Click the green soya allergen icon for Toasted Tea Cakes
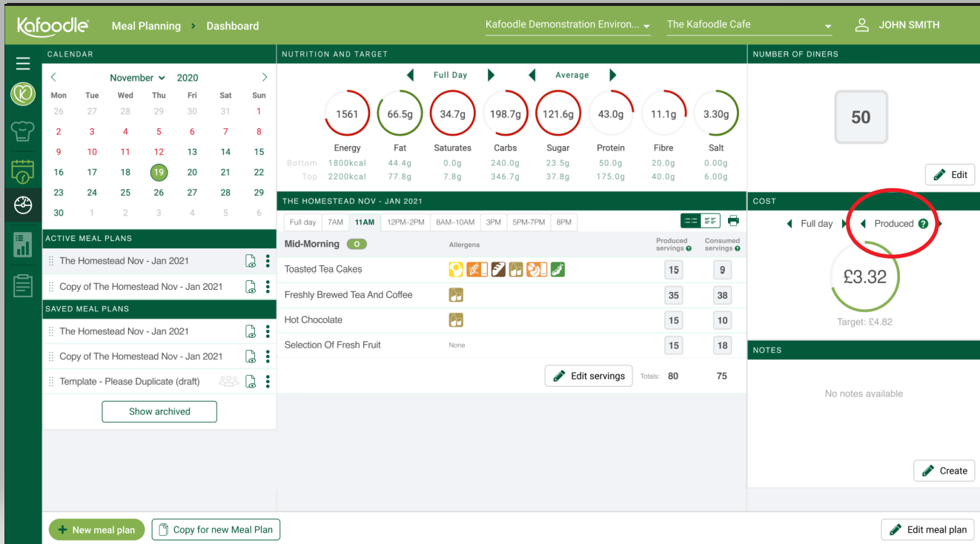Viewport: 980px width, 544px height. 557,270
